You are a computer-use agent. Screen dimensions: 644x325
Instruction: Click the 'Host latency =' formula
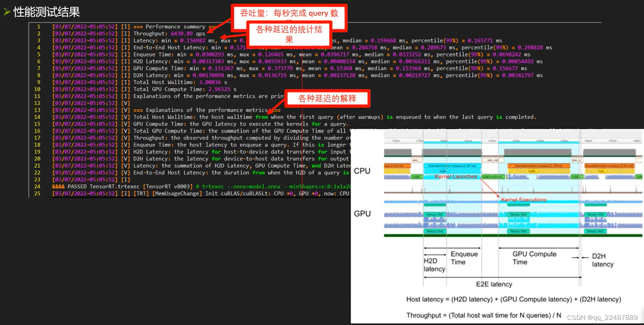(513, 299)
